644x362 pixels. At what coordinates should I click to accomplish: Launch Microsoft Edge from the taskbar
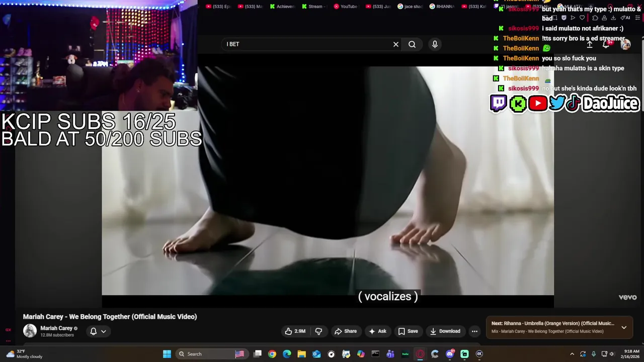tap(287, 354)
